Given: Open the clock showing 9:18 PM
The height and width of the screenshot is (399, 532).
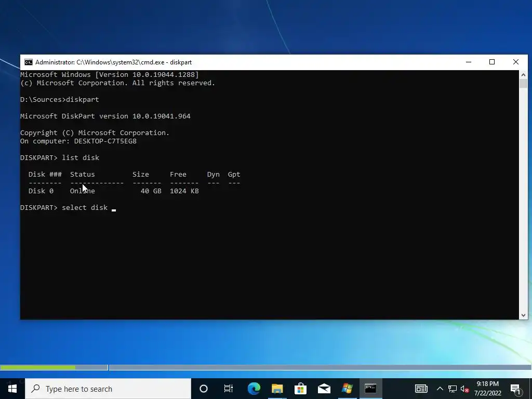Looking at the screenshot, I should pos(487,389).
